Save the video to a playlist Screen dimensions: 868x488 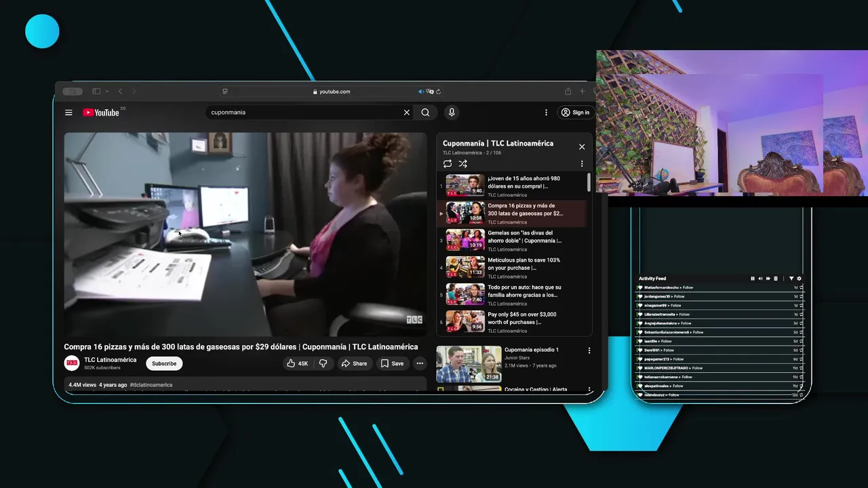tap(392, 363)
